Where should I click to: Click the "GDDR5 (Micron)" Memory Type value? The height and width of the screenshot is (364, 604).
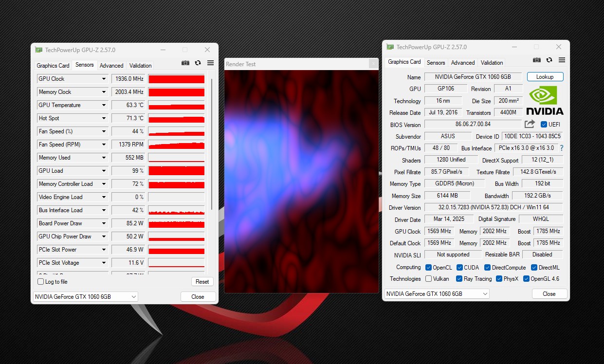click(x=455, y=183)
